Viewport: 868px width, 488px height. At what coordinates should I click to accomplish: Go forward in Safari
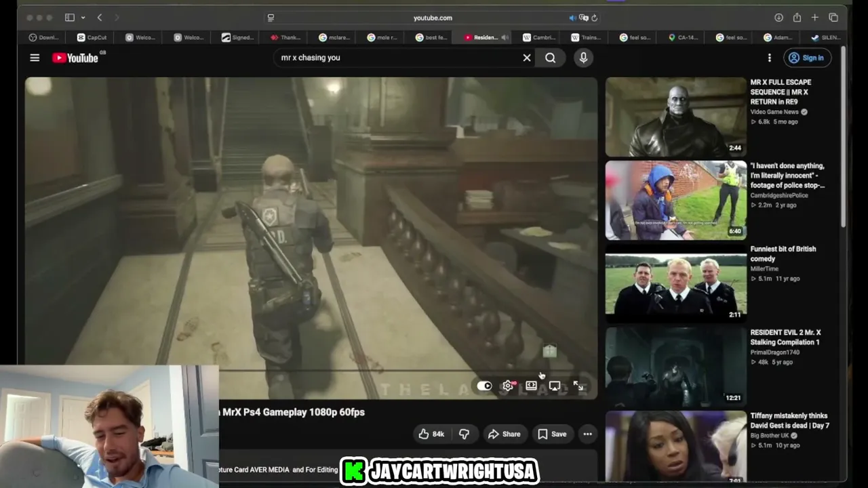point(117,18)
